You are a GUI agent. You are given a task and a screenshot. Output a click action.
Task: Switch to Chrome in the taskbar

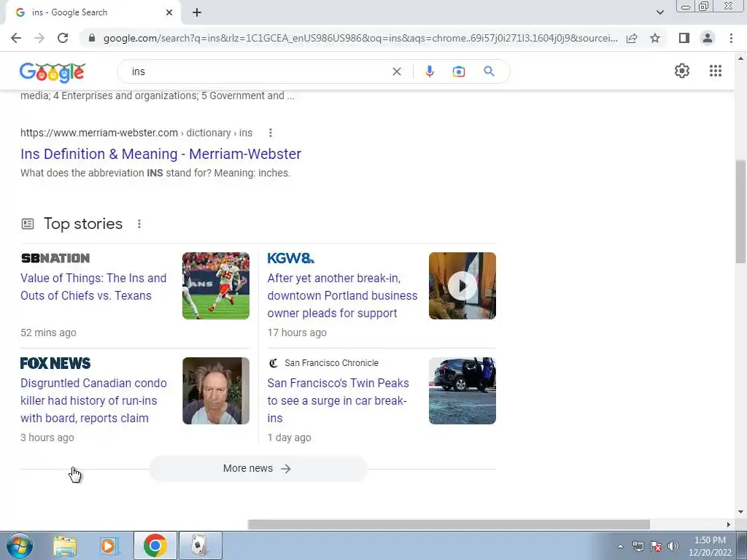(x=155, y=545)
